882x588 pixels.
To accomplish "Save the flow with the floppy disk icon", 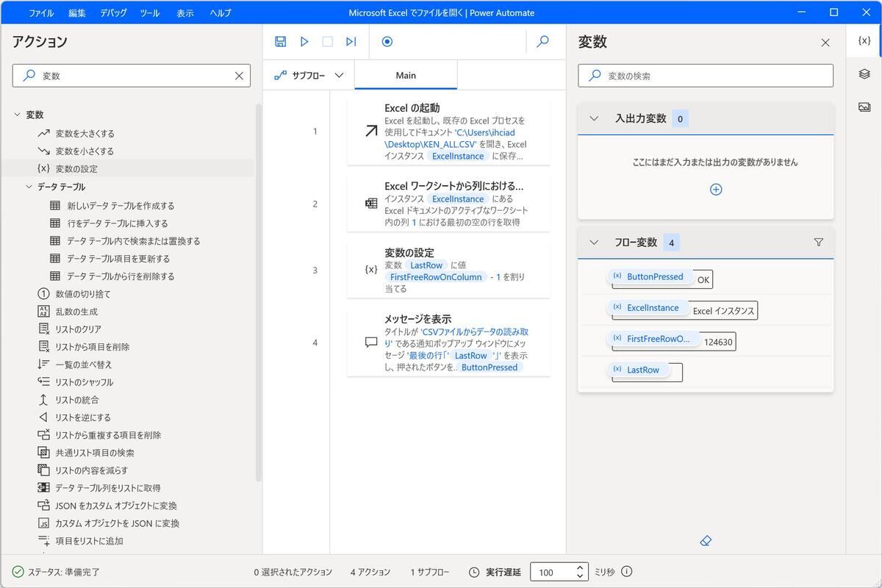I will [x=280, y=42].
